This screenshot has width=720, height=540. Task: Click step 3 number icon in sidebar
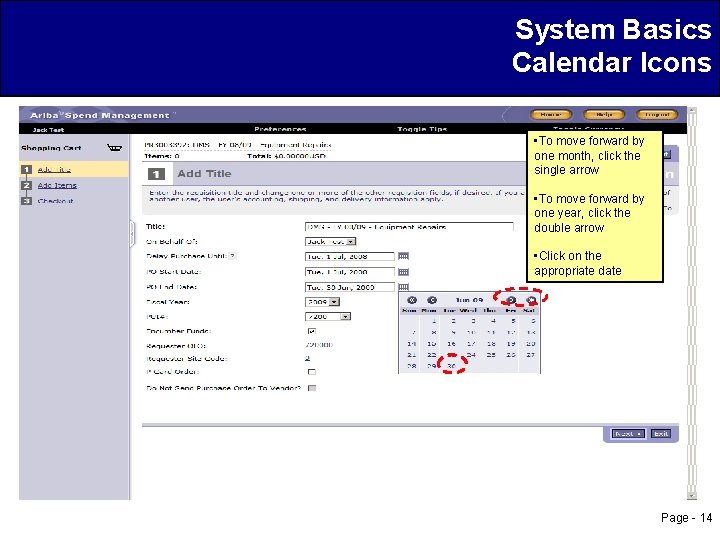pos(27,201)
